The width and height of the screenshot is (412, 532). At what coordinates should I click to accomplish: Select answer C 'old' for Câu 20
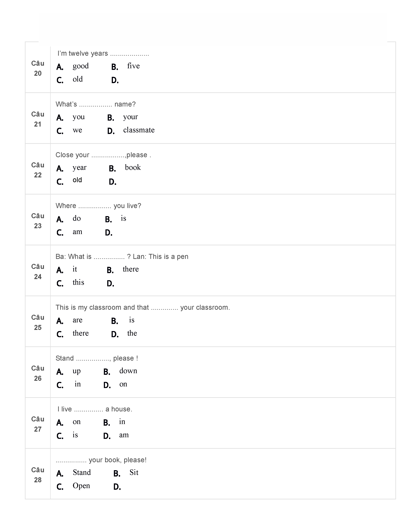[x=78, y=79]
